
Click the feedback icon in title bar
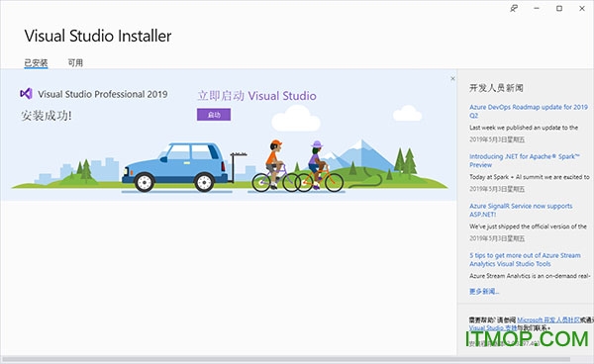coord(514,8)
